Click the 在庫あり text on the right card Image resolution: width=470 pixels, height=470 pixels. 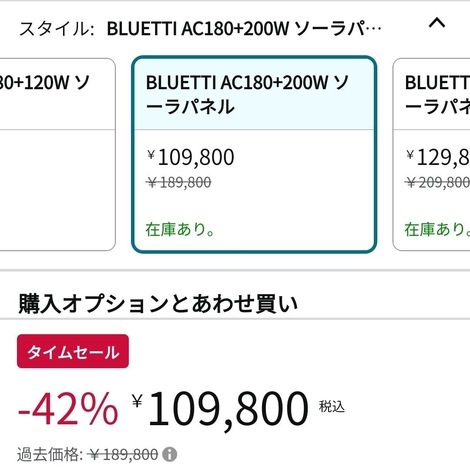(437, 229)
